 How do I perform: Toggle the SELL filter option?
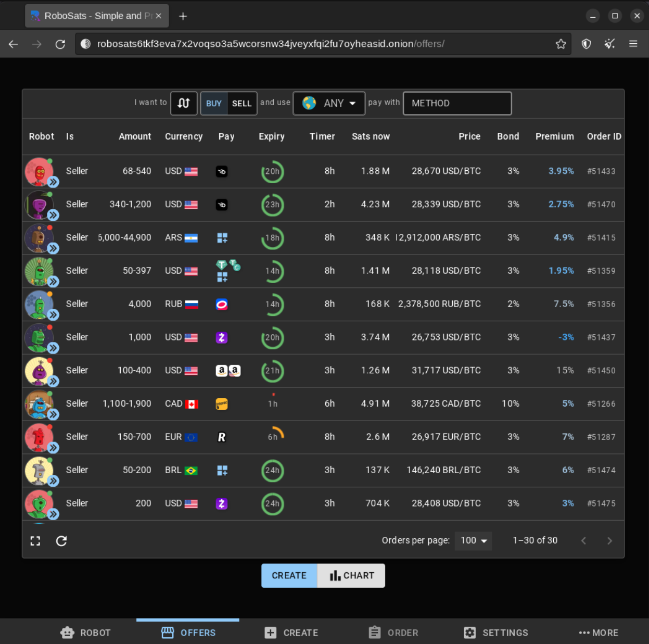coord(241,103)
